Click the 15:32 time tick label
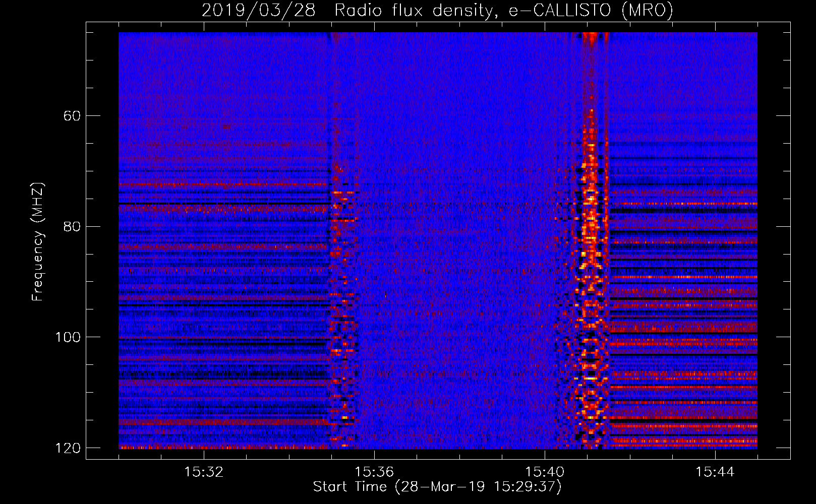 [204, 472]
